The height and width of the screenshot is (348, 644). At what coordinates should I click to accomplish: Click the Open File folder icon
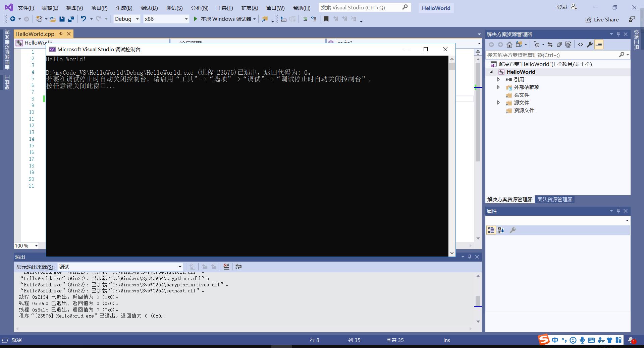click(x=53, y=19)
